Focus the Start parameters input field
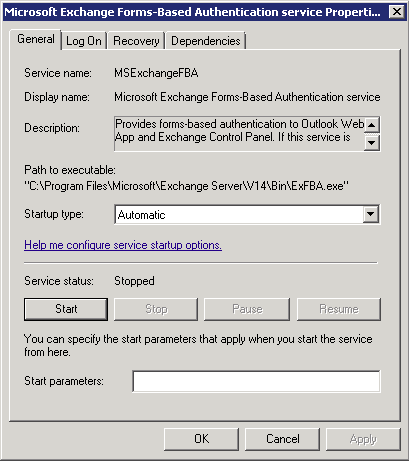This screenshot has height=462, width=409. (x=256, y=381)
